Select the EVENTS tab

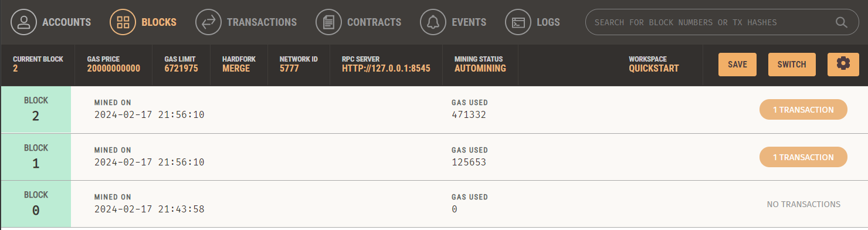click(469, 22)
